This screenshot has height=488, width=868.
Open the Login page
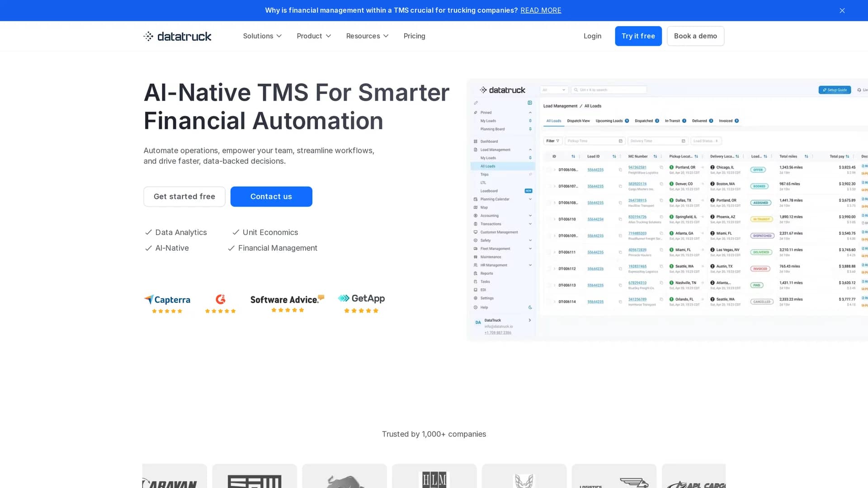click(592, 36)
